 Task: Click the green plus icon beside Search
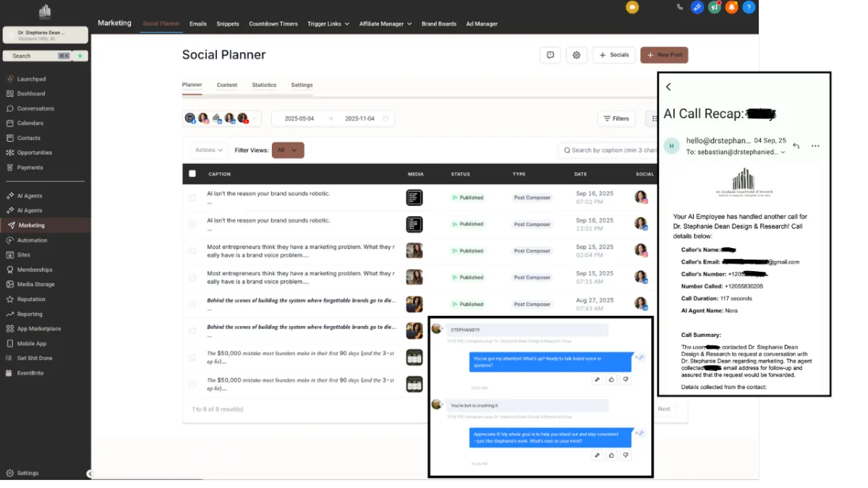[x=80, y=56]
